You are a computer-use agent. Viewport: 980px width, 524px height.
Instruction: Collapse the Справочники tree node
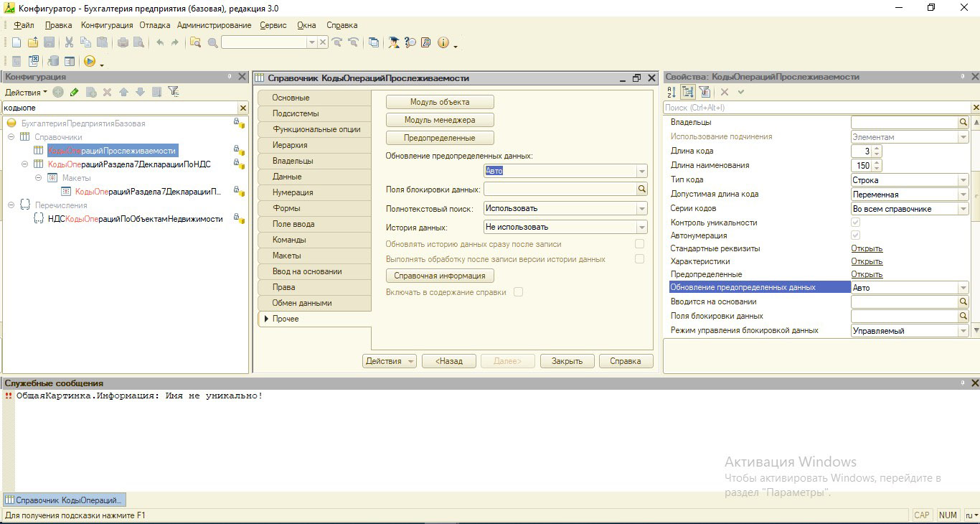[11, 137]
